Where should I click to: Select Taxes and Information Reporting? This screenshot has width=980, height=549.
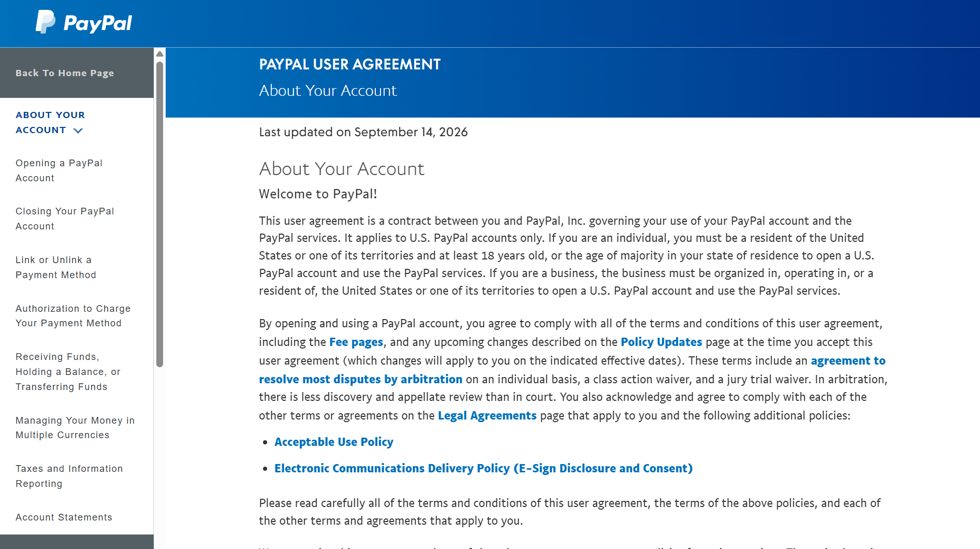(69, 476)
